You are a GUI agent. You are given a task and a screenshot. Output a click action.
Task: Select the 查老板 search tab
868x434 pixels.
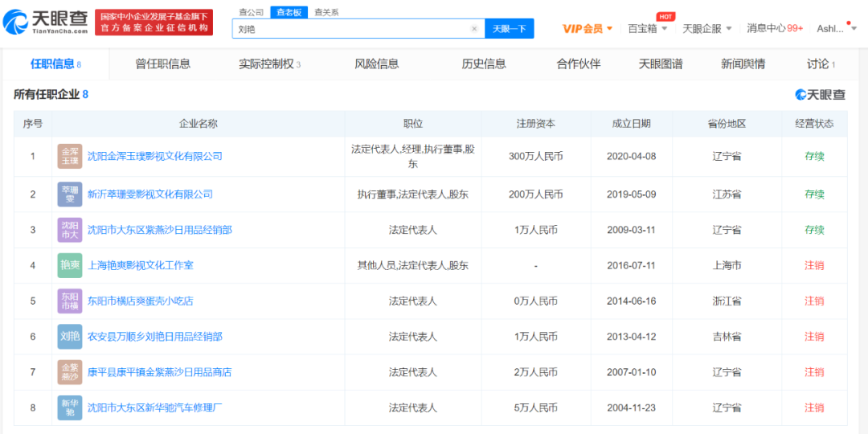(289, 12)
